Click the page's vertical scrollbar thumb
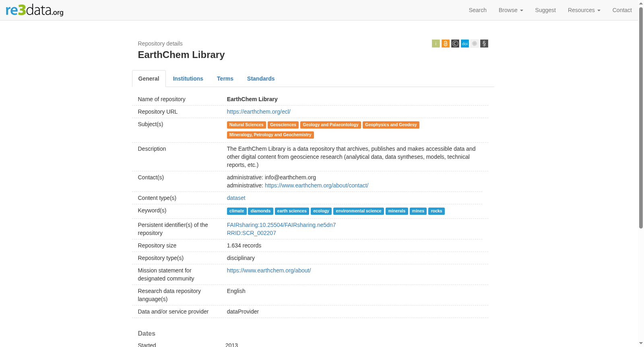Viewport: 644px width, 347px height. pyautogui.click(x=641, y=117)
